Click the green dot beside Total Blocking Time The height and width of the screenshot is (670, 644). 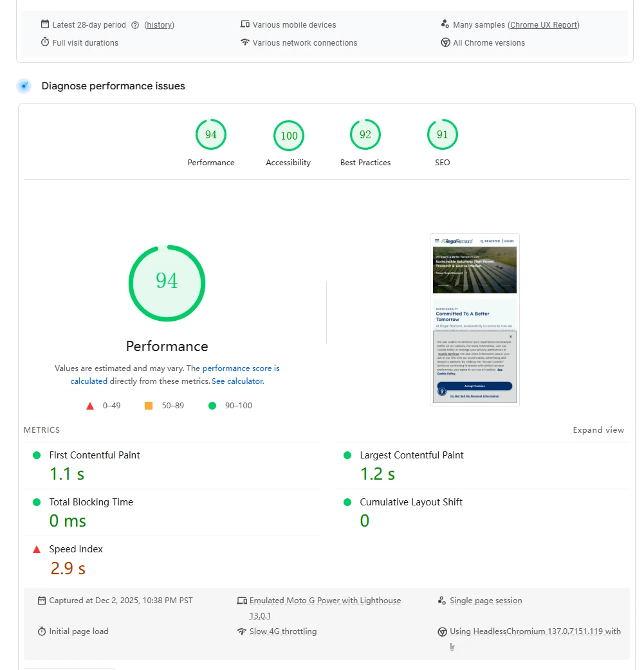(x=37, y=502)
